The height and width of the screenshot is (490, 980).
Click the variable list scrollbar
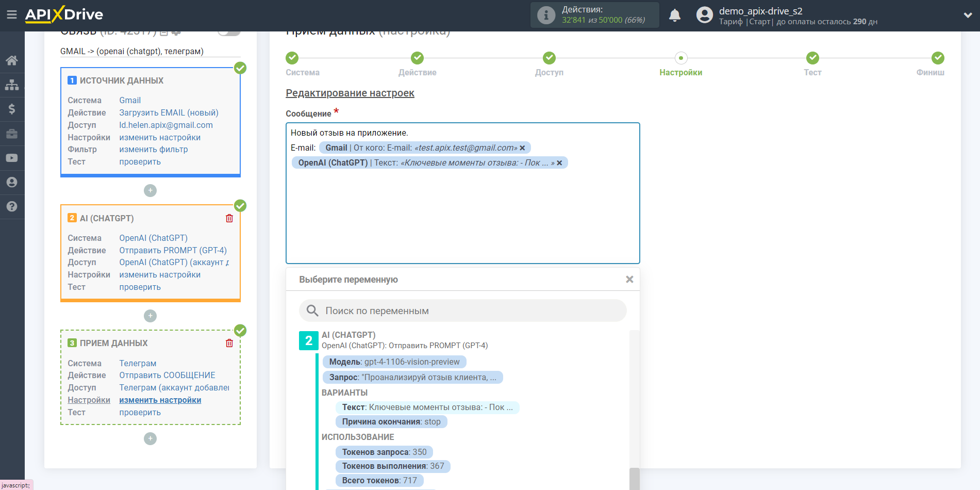coord(635,478)
